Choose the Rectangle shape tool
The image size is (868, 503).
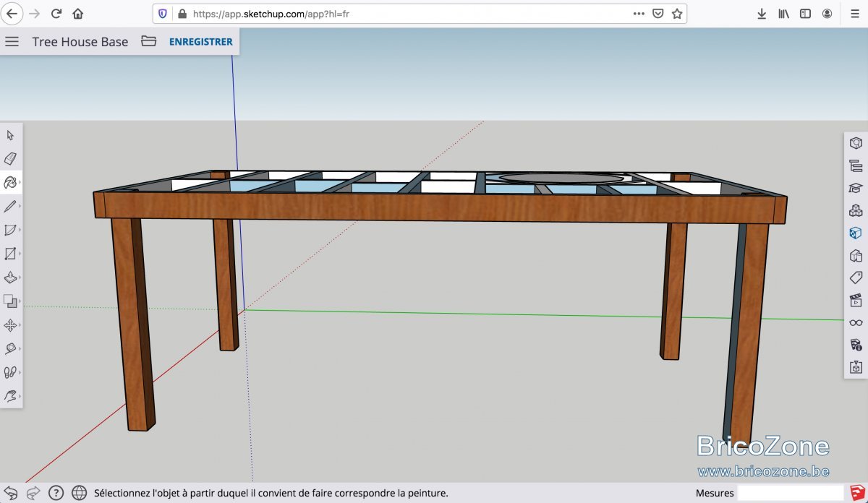point(10,254)
